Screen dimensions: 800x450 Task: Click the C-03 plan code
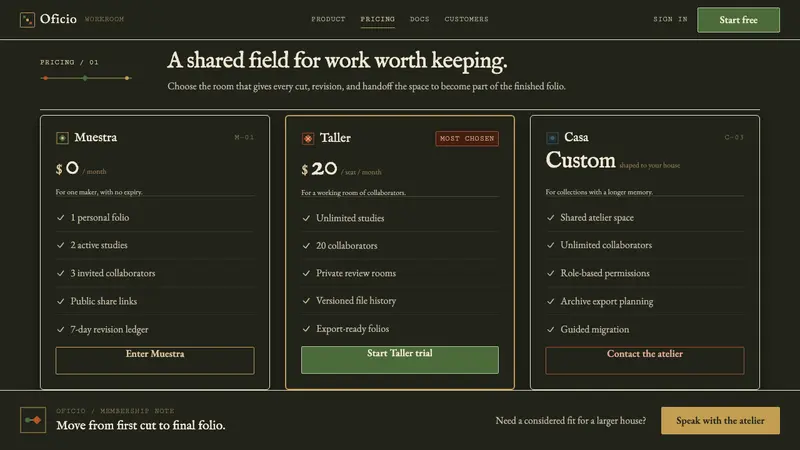point(734,137)
